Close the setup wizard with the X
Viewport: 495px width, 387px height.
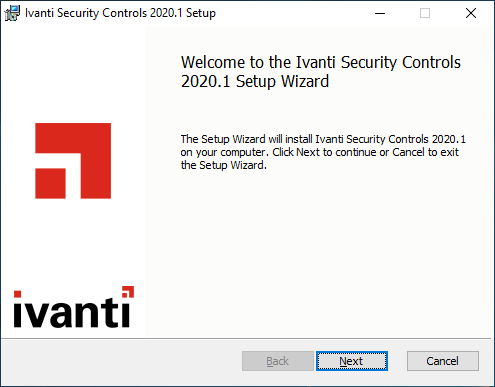click(x=471, y=13)
